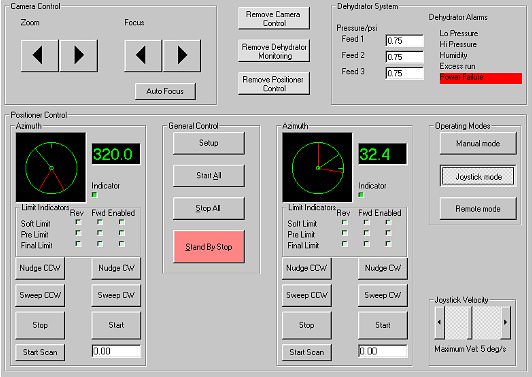Toggle left Soft Limit Enabled checkbox

pos(121,222)
